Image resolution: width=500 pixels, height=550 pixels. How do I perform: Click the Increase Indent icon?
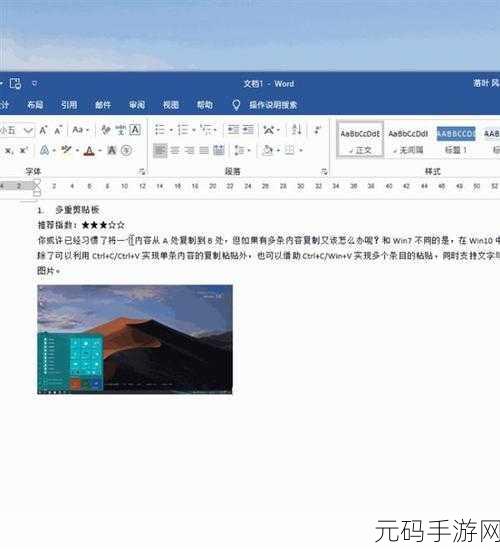point(248,130)
